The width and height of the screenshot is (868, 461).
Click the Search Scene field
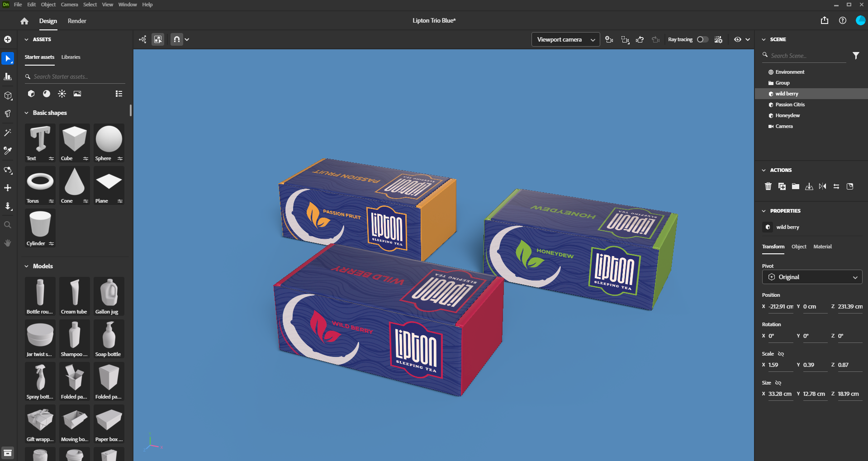pyautogui.click(x=804, y=56)
